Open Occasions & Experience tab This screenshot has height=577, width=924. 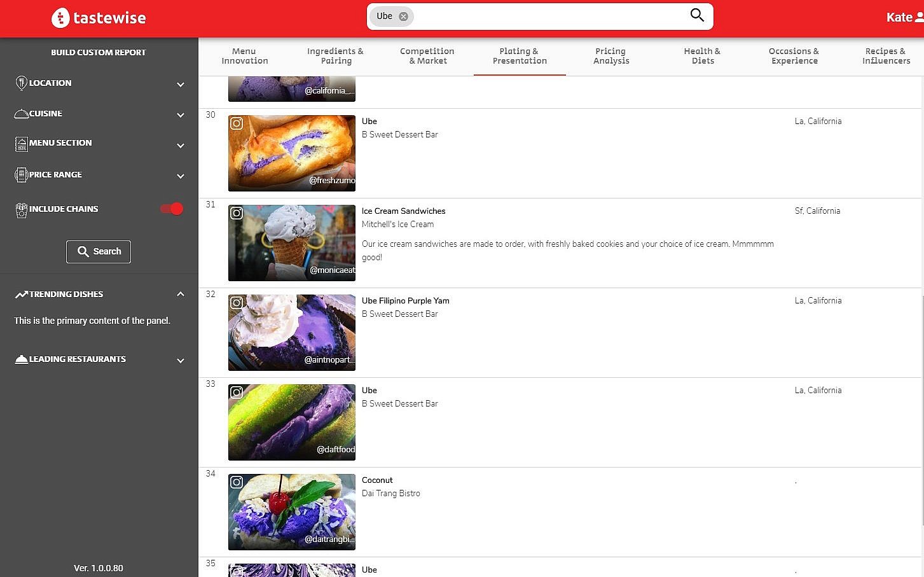coord(794,56)
